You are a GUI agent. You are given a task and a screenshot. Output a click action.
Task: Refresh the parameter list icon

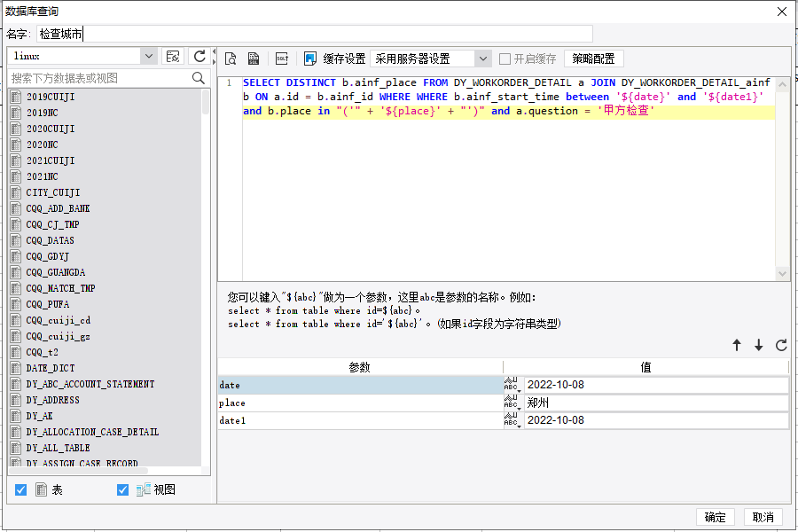[781, 345]
